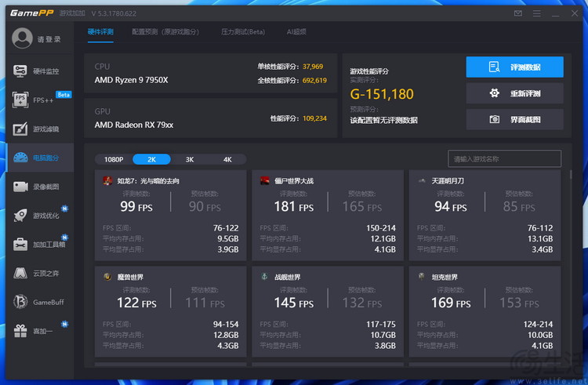Switch to 硬件评测 tab
The image size is (588, 385).
point(100,32)
